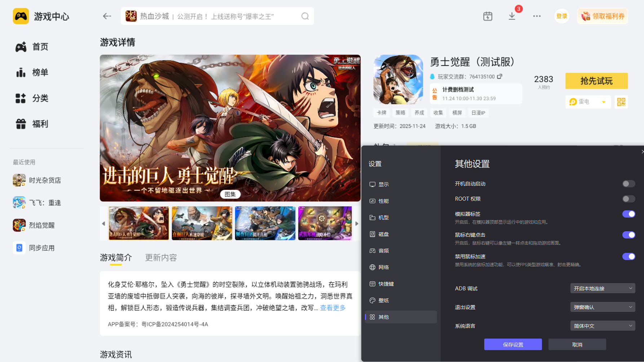Enable ROOT 权限 toggle
This screenshot has width=644, height=362.
628,199
